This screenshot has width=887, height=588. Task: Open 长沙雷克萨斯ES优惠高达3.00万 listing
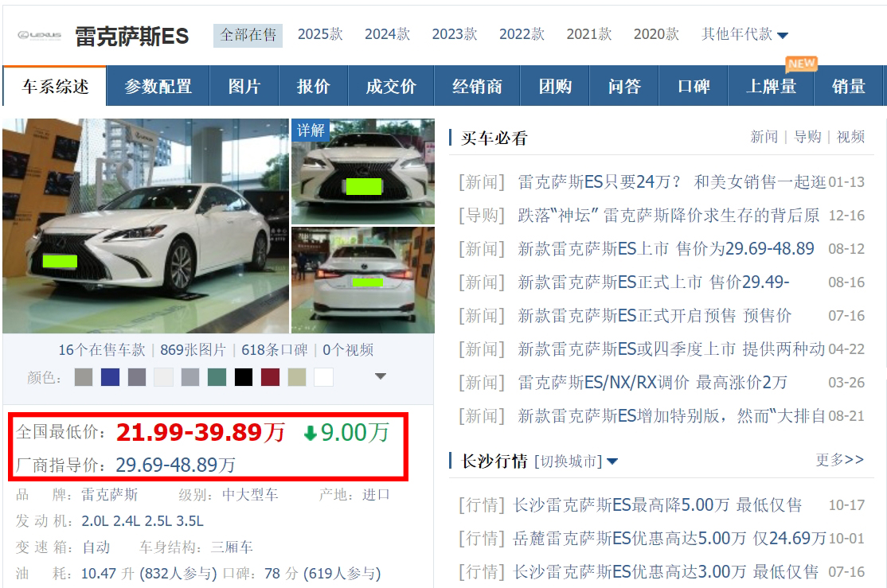click(x=666, y=571)
